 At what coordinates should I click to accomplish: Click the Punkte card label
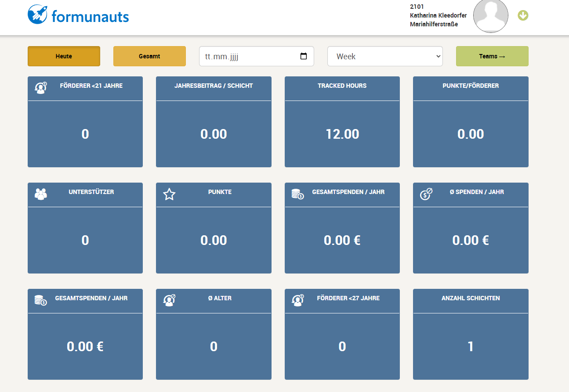tap(220, 192)
